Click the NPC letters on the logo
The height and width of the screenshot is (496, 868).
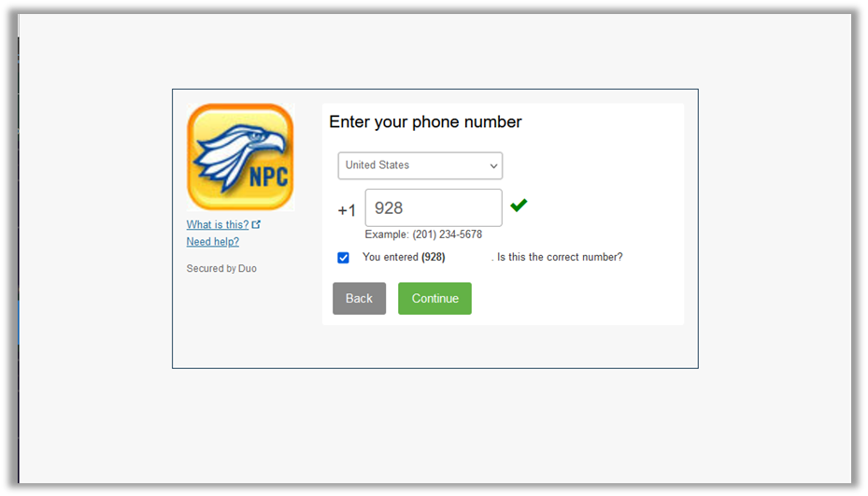(x=268, y=177)
